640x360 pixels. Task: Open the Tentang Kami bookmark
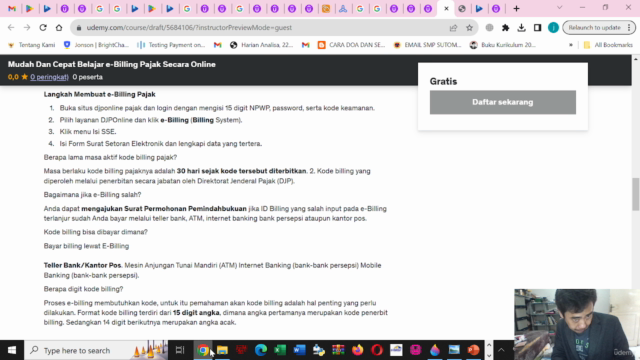pos(31,45)
